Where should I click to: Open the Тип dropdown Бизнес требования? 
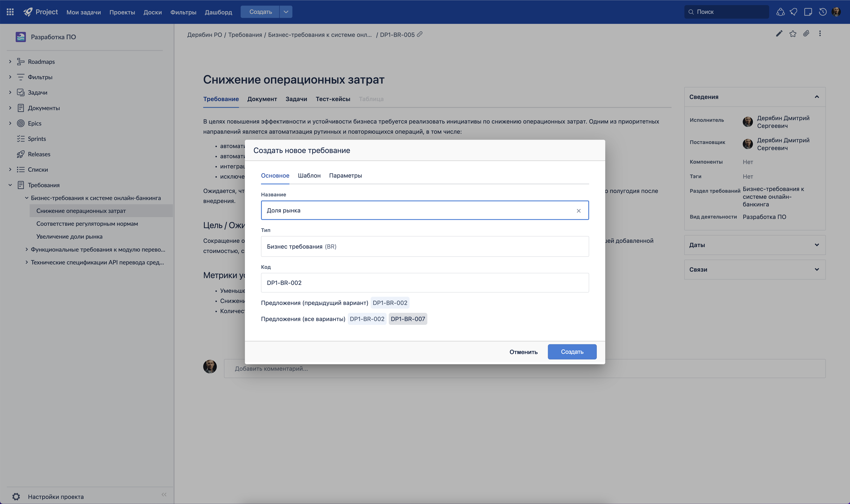coord(425,247)
